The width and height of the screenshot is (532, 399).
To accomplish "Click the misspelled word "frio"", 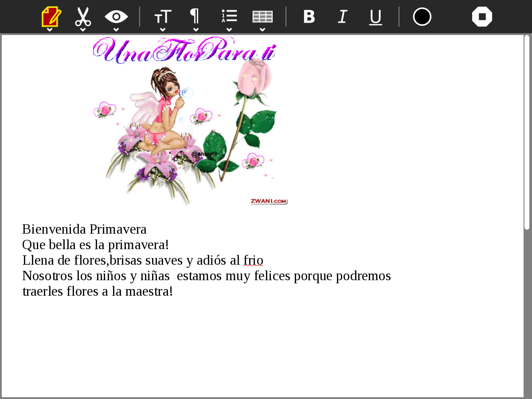I will [x=254, y=260].
